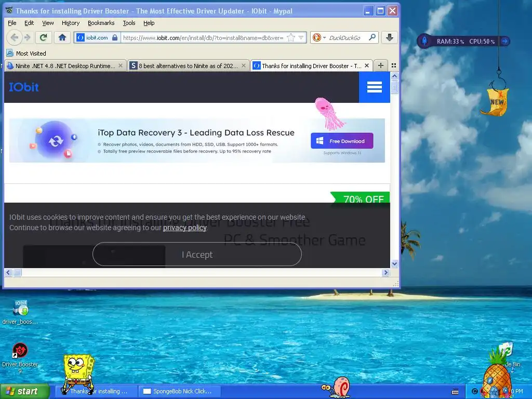Screen dimensions: 532x399
Task: Click the keyboard icon in system tray
Action: (455, 392)
